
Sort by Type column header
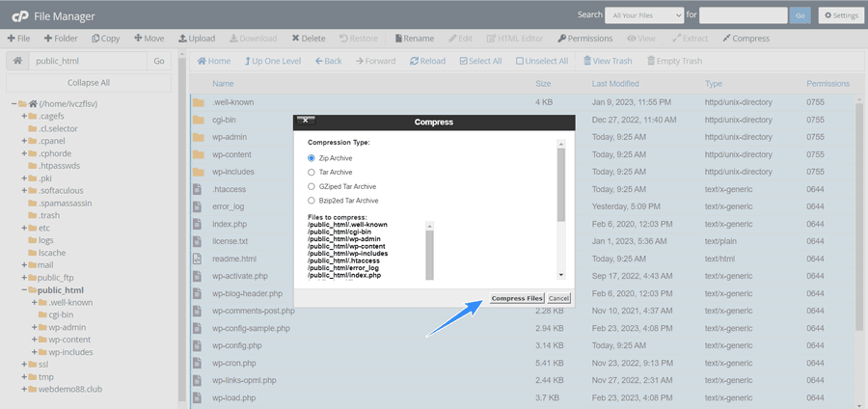pyautogui.click(x=714, y=84)
